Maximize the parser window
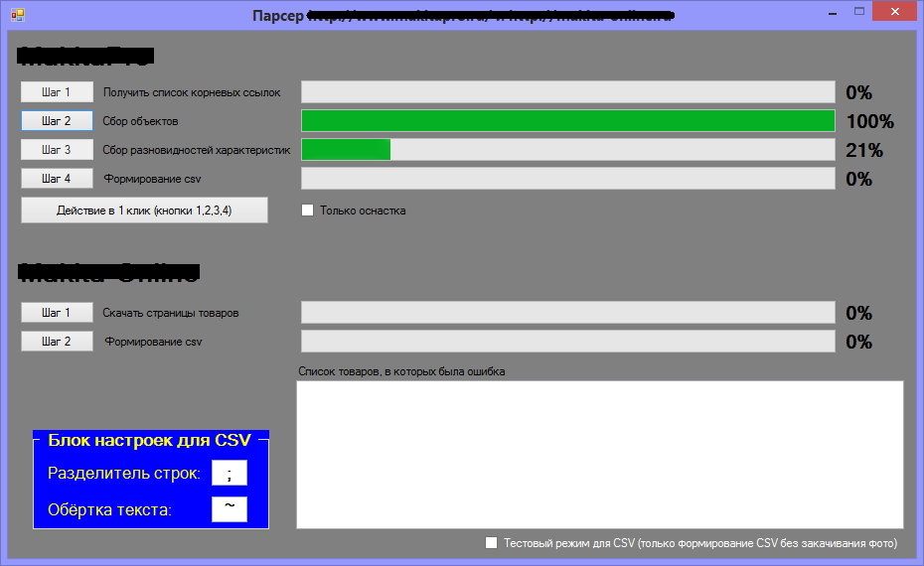The width and height of the screenshot is (924, 566). point(858,12)
